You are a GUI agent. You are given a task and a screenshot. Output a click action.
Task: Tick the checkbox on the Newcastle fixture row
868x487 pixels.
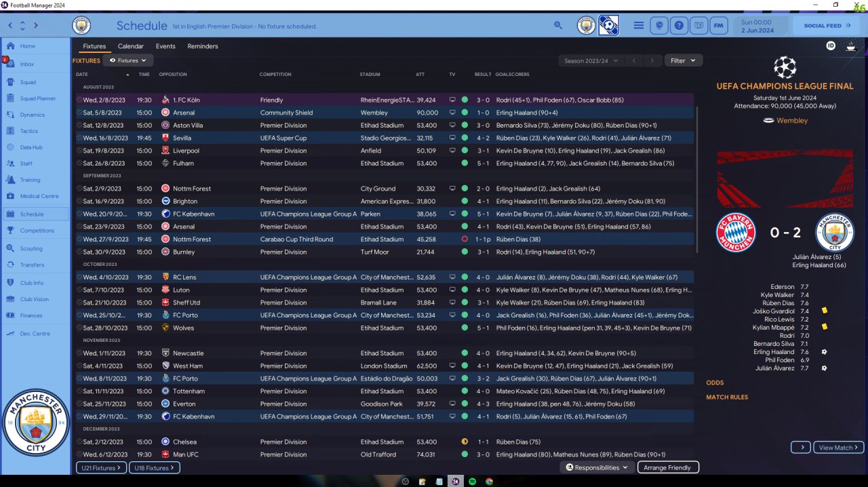click(79, 353)
